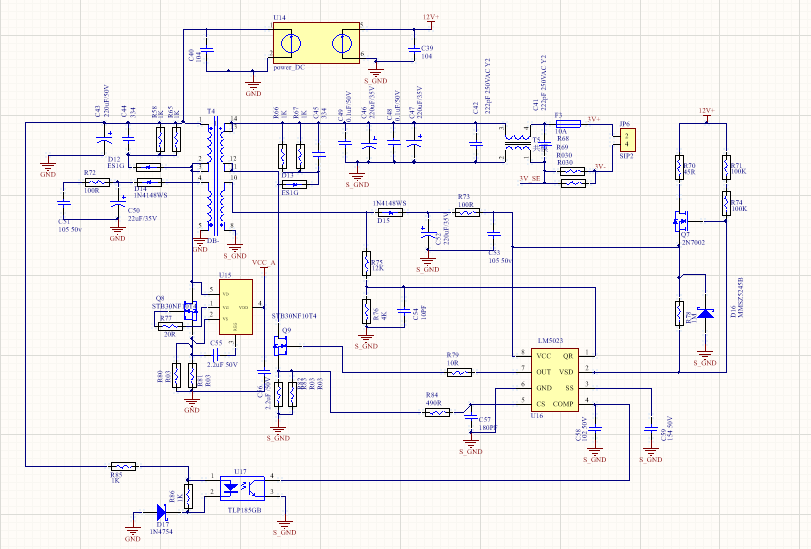This screenshot has height=549, width=811.
Task: Select the U14 power_DC module block
Action: (317, 43)
